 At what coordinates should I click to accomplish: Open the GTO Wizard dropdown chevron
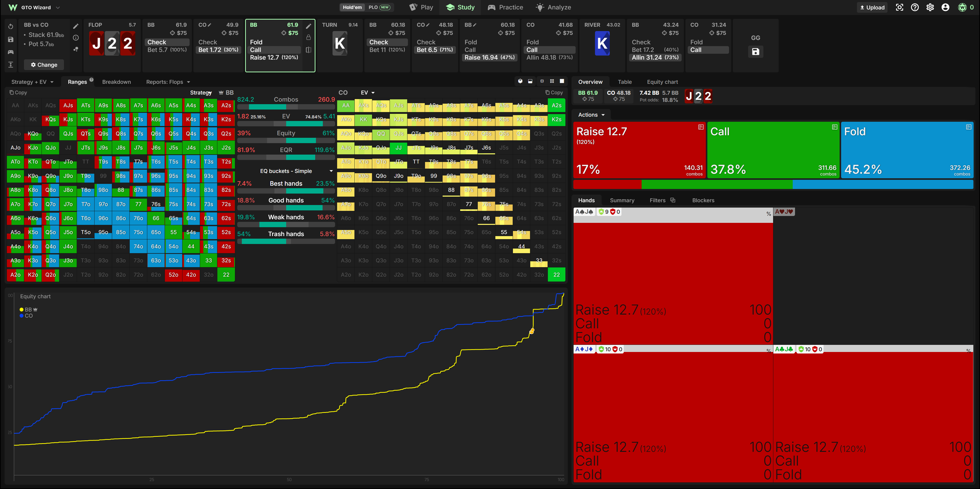coord(58,7)
